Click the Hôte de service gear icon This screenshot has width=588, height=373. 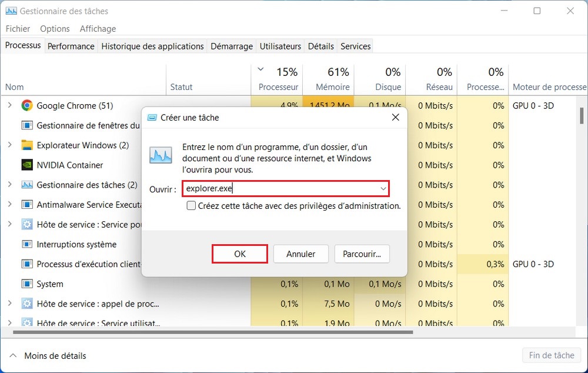click(25, 224)
